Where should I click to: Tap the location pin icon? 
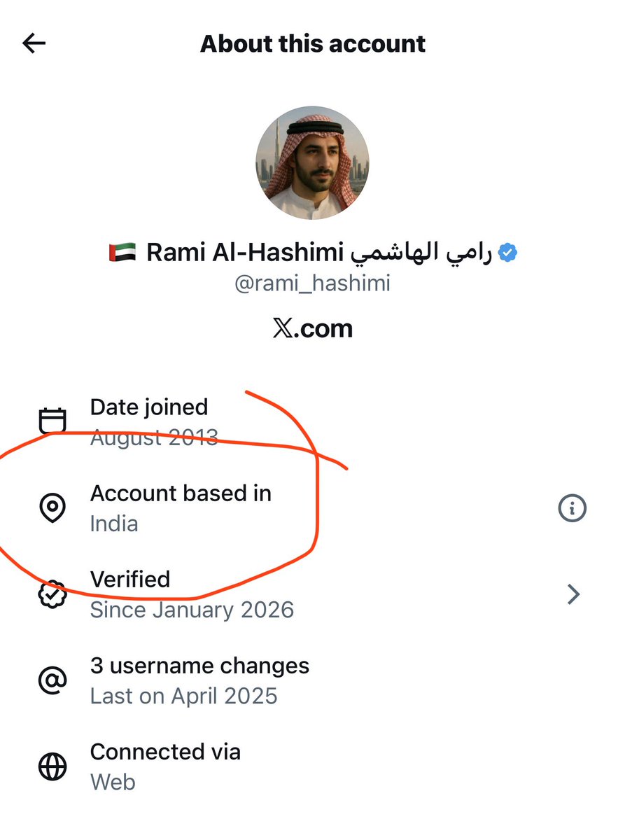pyautogui.click(x=52, y=508)
